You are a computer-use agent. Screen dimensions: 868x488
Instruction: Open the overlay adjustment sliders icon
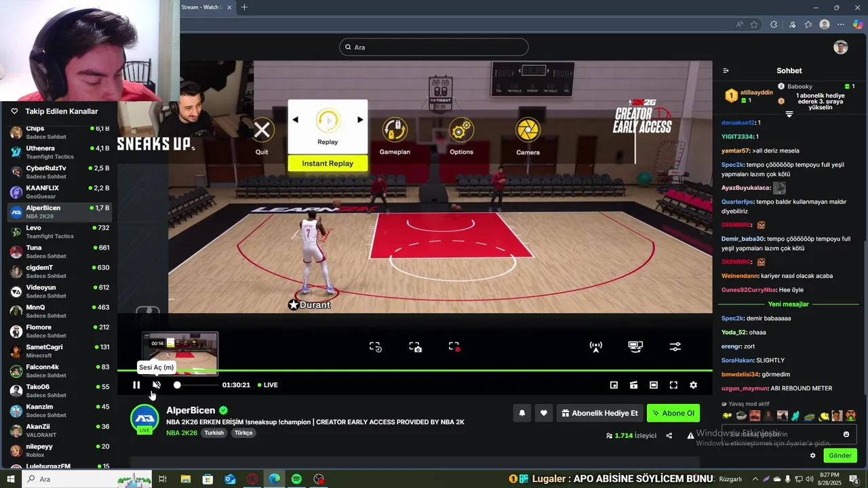675,346
